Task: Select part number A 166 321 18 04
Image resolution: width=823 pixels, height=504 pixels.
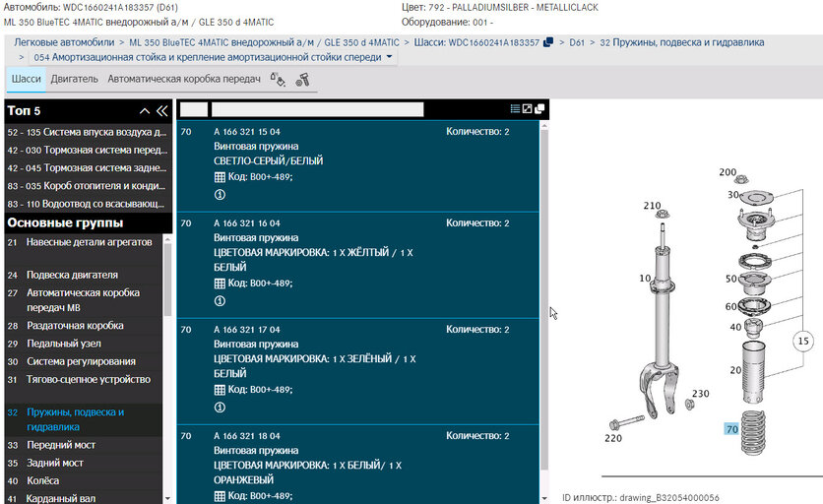Action: [247, 436]
